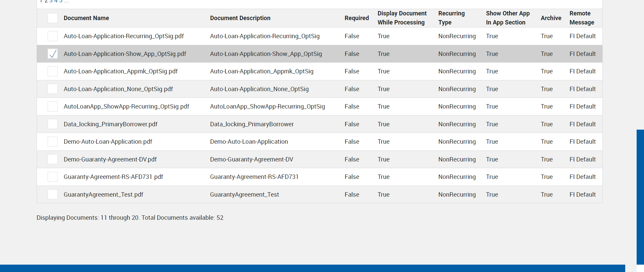Uncheck the Auto-Loan-Application-Show_App_OptSig.pdf checkbox

click(x=53, y=54)
